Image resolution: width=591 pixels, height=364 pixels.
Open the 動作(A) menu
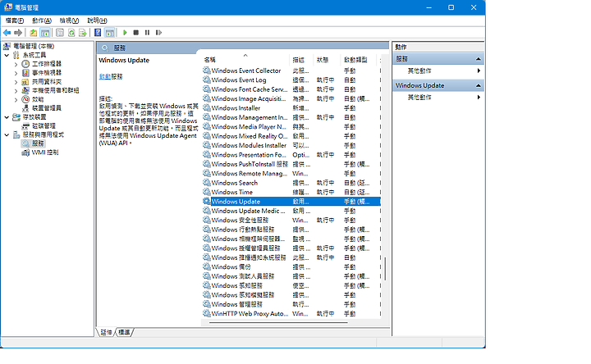coord(42,20)
